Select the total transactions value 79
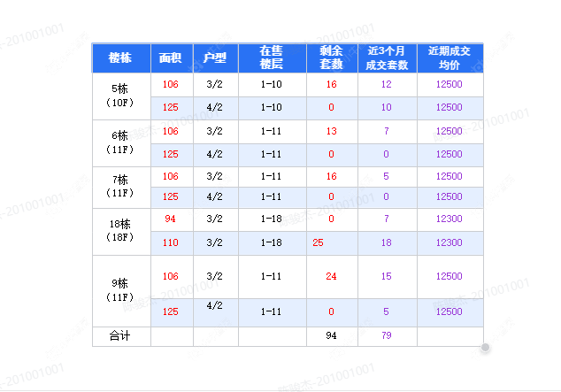The height and width of the screenshot is (392, 561). [387, 336]
